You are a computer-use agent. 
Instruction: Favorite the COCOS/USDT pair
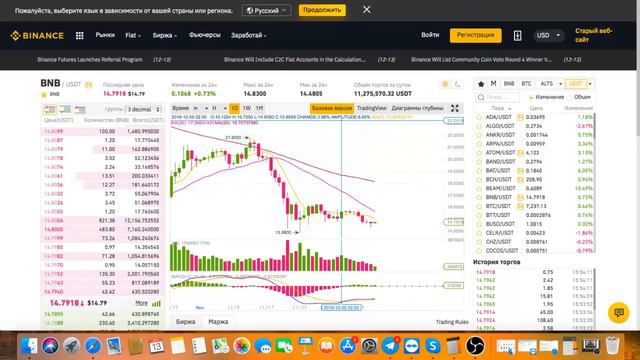pos(479,251)
